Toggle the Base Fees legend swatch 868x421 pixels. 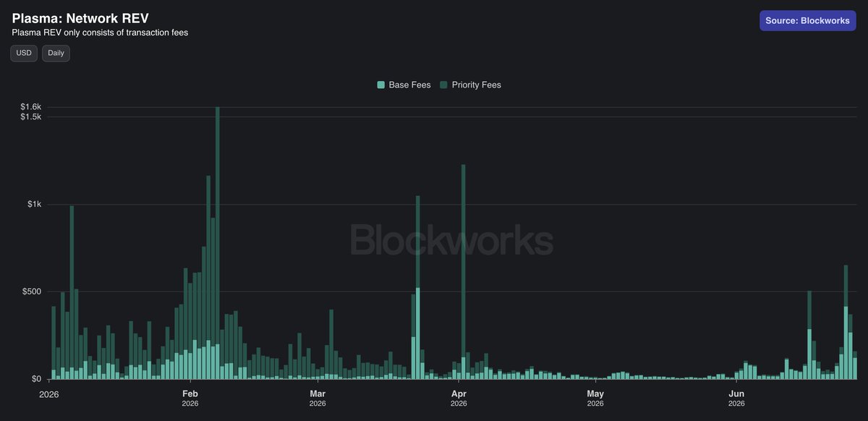381,85
